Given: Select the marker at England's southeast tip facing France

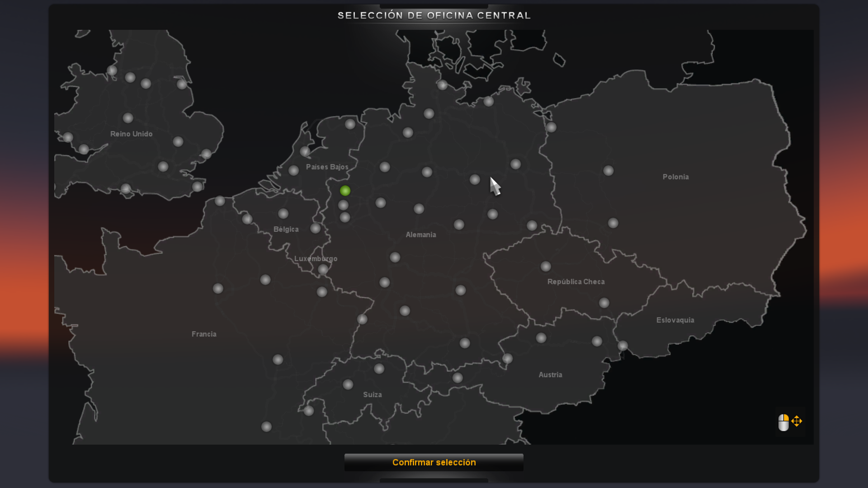Looking at the screenshot, I should point(197,186).
